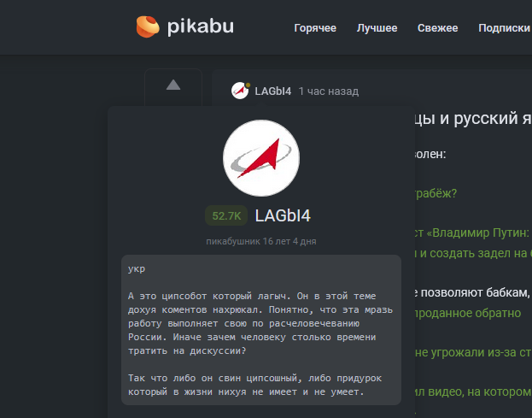Upvote the post with the up arrow
The width and height of the screenshot is (532, 418).
[173, 85]
